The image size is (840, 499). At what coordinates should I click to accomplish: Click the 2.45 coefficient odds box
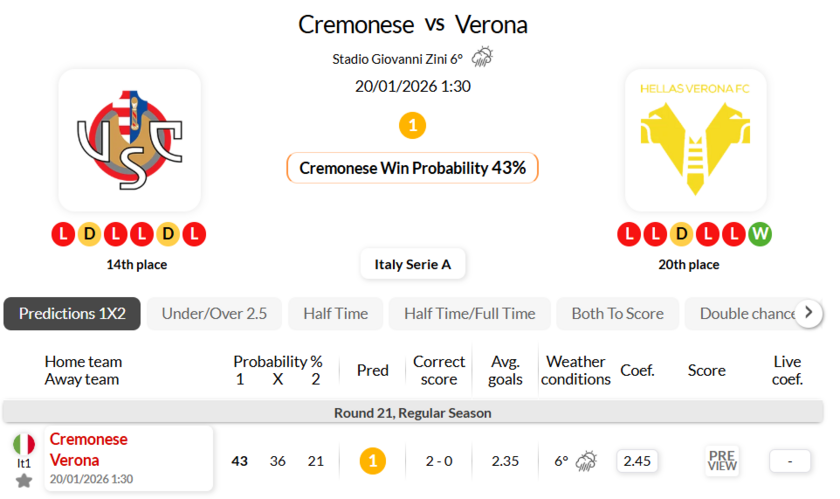[637, 461]
